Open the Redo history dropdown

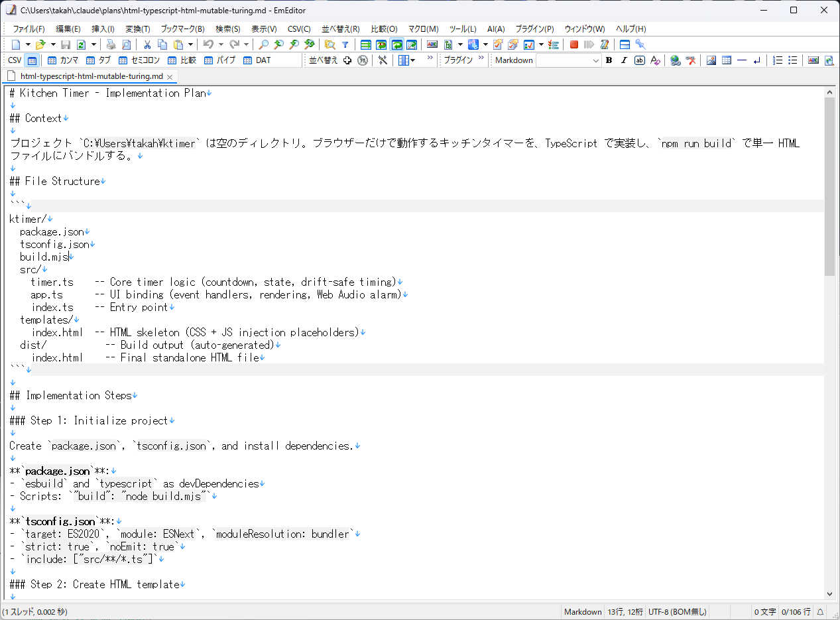246,44
